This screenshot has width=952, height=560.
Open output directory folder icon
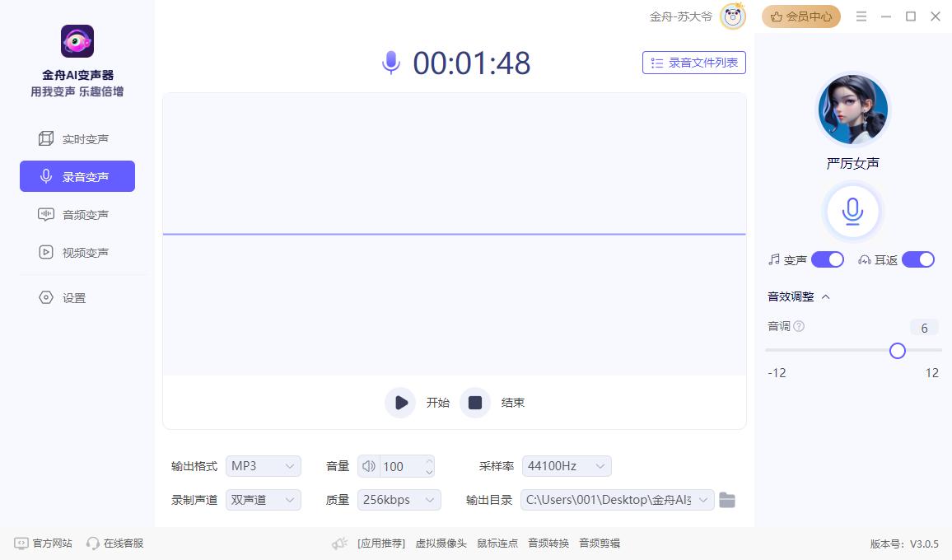(726, 500)
